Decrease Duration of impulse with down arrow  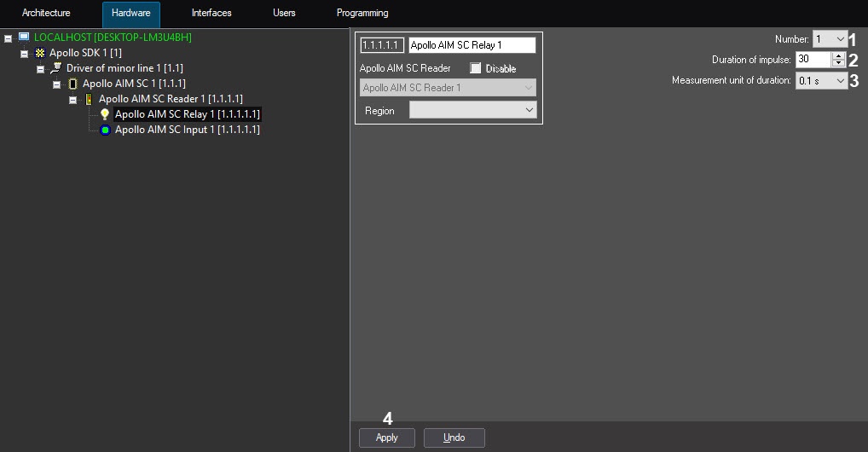[x=839, y=63]
